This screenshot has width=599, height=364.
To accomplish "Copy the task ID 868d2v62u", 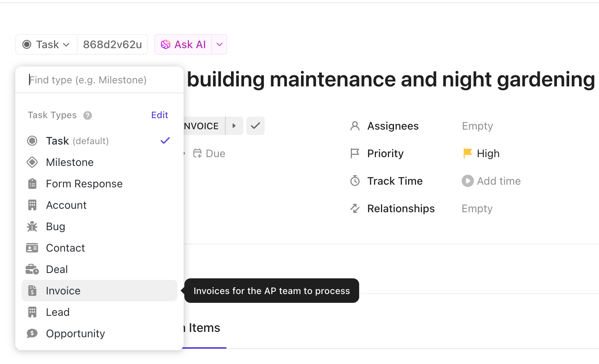I will click(112, 45).
